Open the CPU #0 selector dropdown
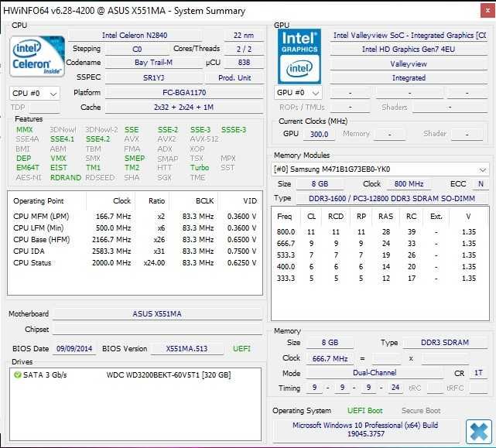This screenshot has height=448, width=496. click(x=35, y=94)
